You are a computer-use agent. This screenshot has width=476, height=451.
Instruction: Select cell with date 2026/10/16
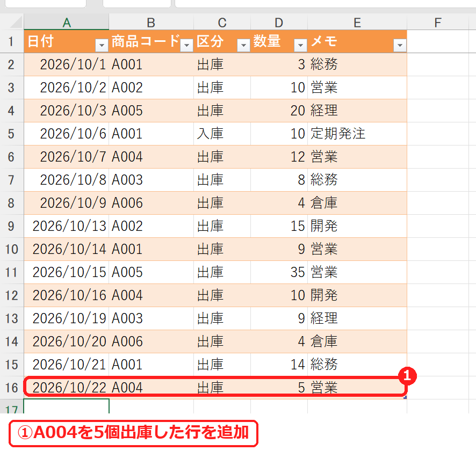(66, 295)
